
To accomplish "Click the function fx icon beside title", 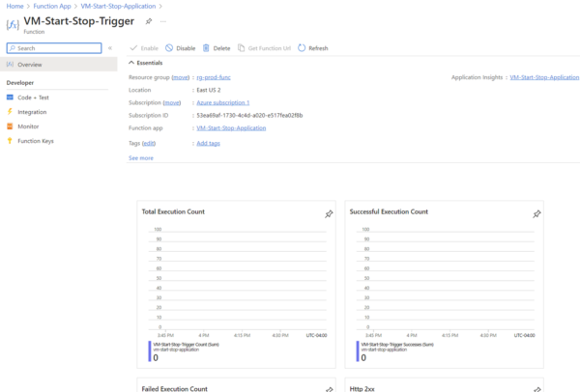I will (x=13, y=25).
